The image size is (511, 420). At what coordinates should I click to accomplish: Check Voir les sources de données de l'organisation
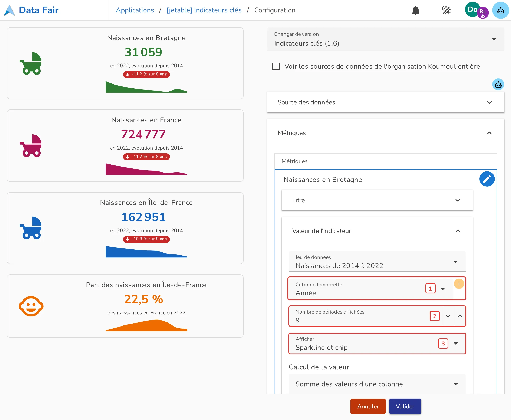(x=276, y=66)
